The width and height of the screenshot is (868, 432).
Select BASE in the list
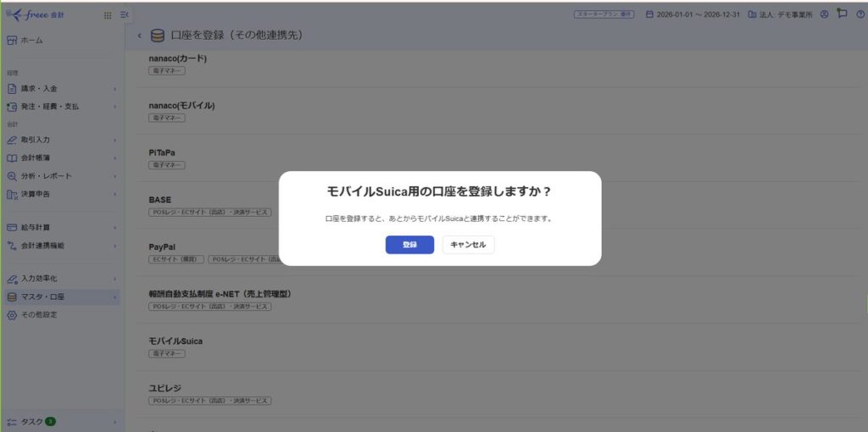(160, 200)
